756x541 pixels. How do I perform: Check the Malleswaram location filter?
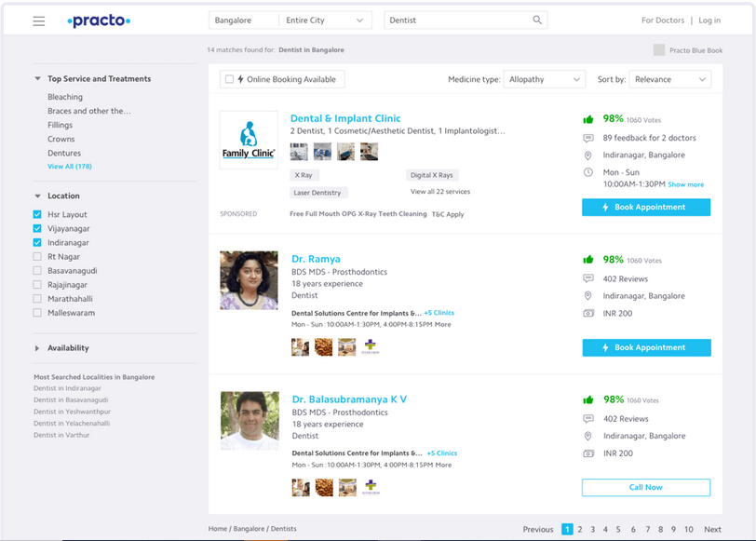pyautogui.click(x=37, y=313)
